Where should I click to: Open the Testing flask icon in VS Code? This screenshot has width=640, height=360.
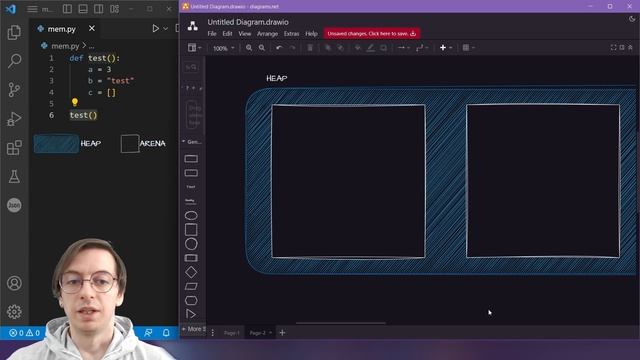click(x=14, y=176)
